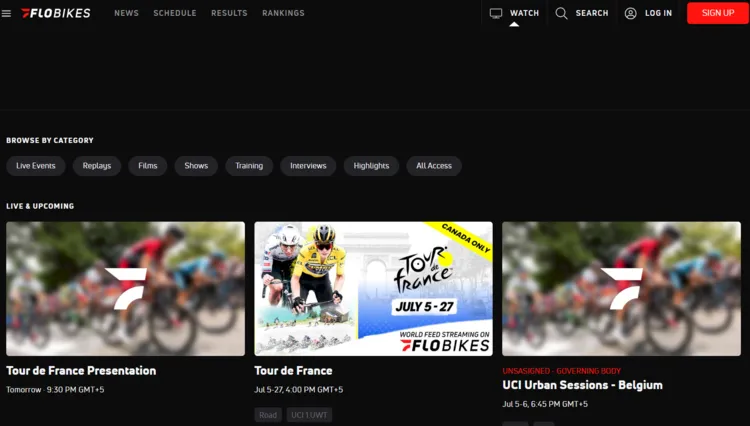Click 'Tomorrow · 9:30 PM GMT+5' text
The image size is (750, 426).
tap(55, 390)
